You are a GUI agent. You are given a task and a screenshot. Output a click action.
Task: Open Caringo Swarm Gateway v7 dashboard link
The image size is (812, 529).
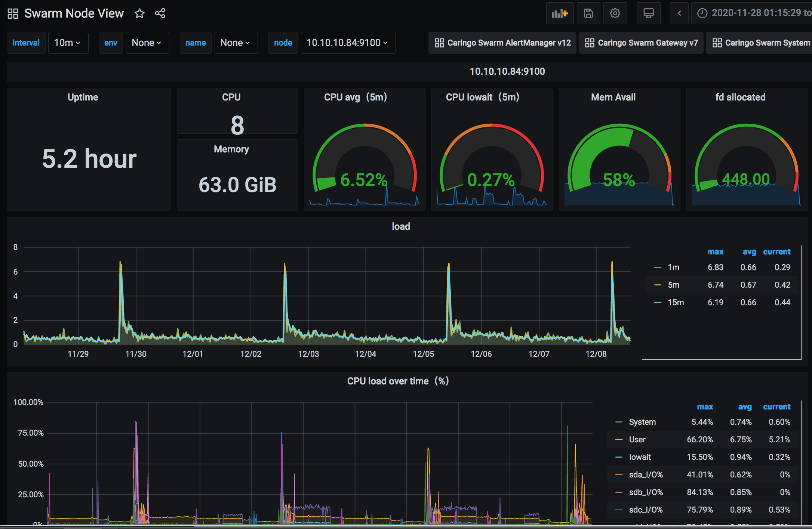[641, 43]
